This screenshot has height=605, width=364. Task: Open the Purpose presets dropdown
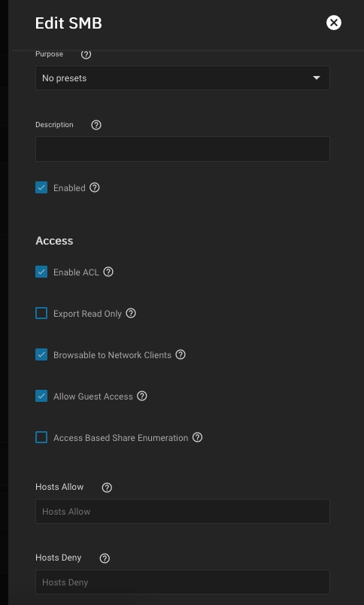(x=183, y=78)
